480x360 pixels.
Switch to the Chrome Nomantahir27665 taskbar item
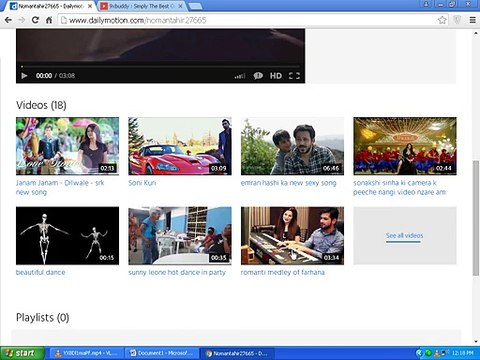pyautogui.click(x=237, y=353)
